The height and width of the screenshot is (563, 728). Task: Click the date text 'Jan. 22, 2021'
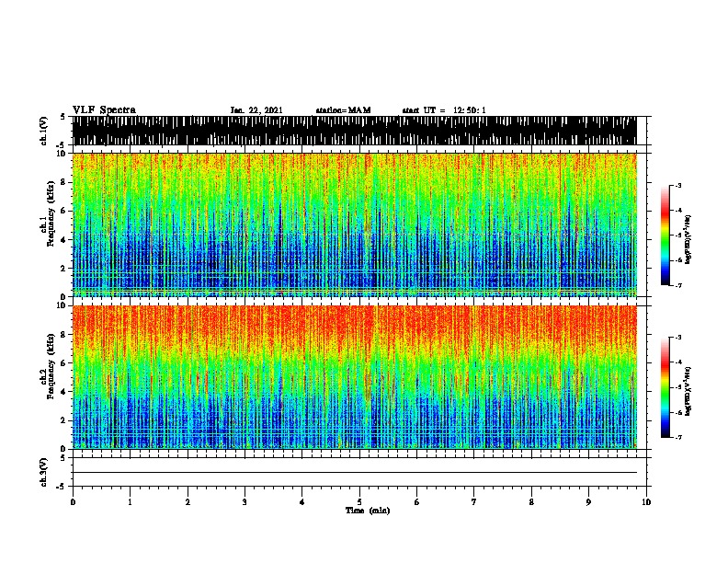click(x=256, y=110)
